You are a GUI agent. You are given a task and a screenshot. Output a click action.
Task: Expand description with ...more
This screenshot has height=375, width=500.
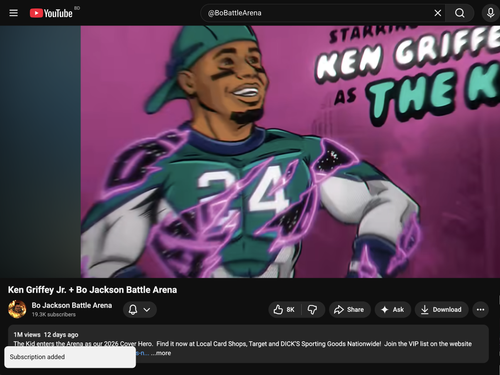[161, 353]
